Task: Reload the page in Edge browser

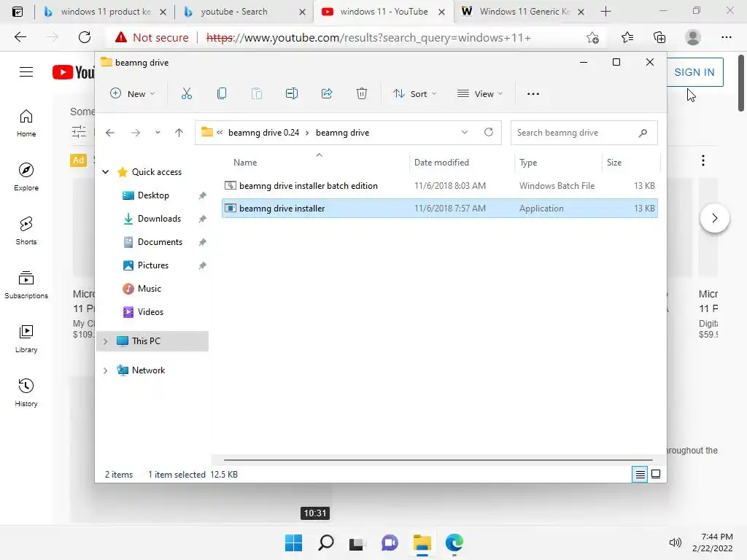Action: 85,37
